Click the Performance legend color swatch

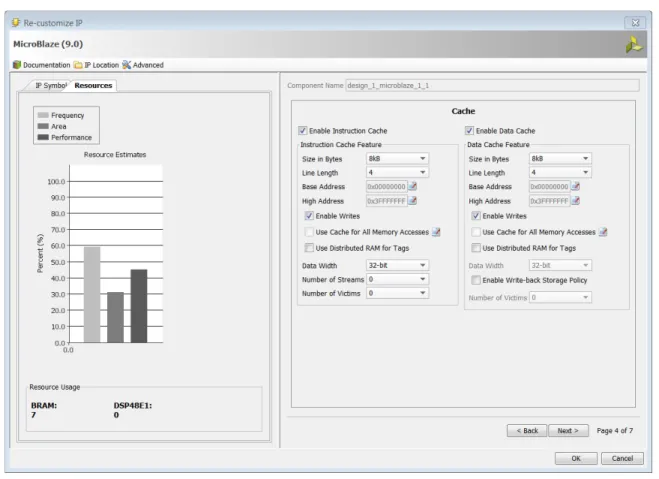(x=43, y=137)
